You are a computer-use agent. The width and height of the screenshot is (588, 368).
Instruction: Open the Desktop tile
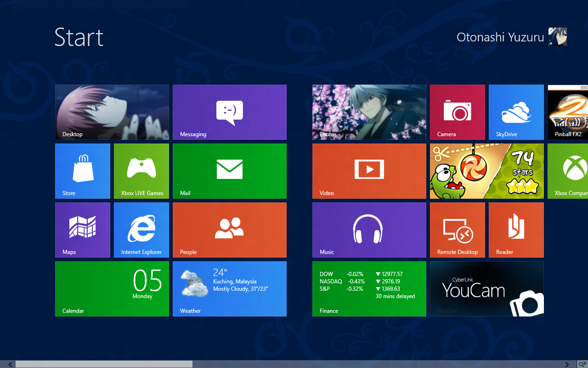[x=112, y=112]
